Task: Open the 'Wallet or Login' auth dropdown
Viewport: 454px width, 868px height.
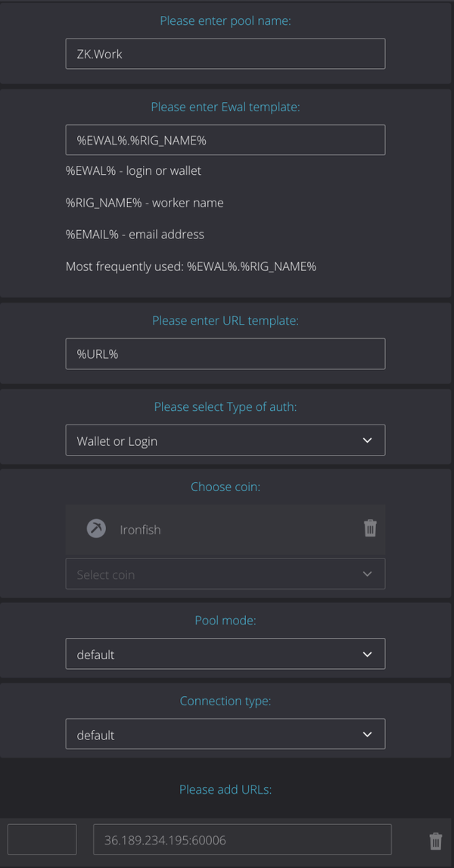Action: [x=225, y=440]
